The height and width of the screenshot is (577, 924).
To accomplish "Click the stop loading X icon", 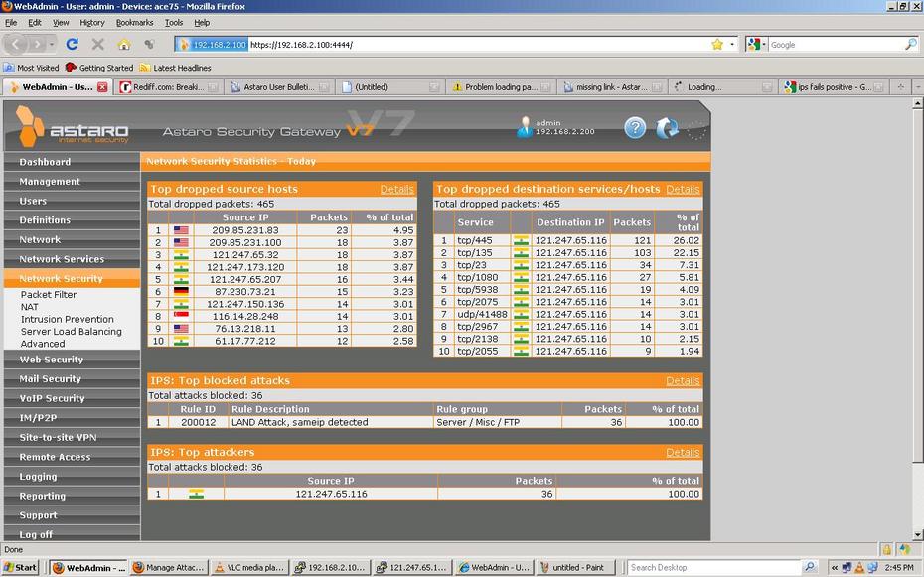I will pyautogui.click(x=98, y=44).
